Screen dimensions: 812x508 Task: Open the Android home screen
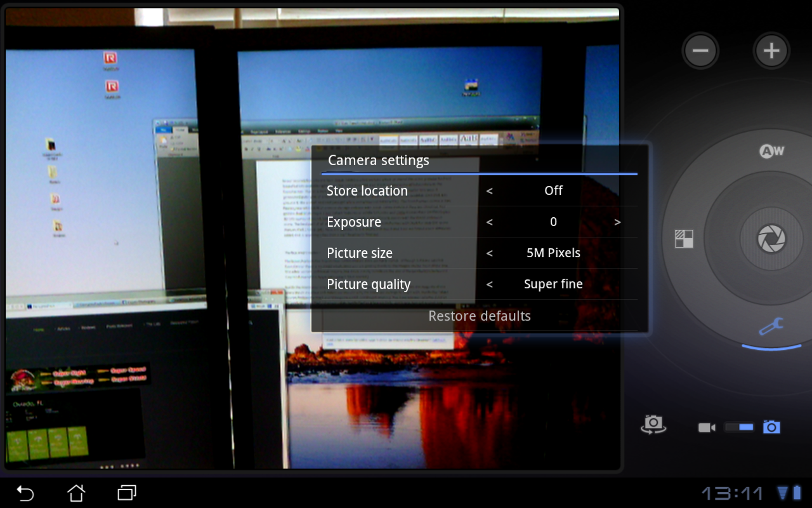pos(76,493)
